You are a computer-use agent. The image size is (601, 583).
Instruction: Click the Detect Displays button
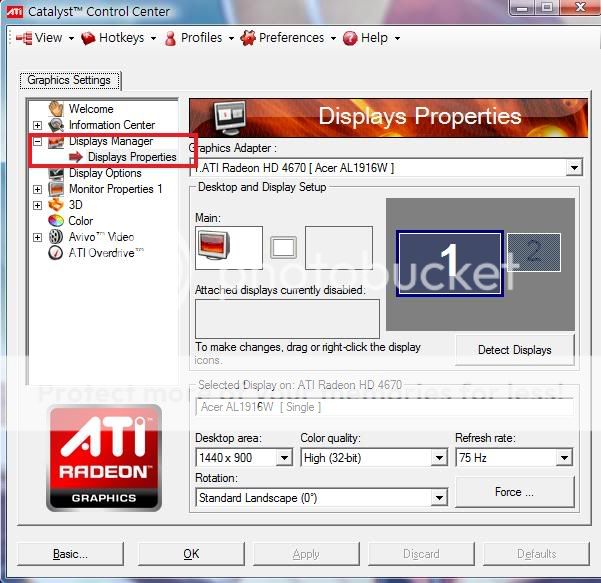[x=515, y=350]
